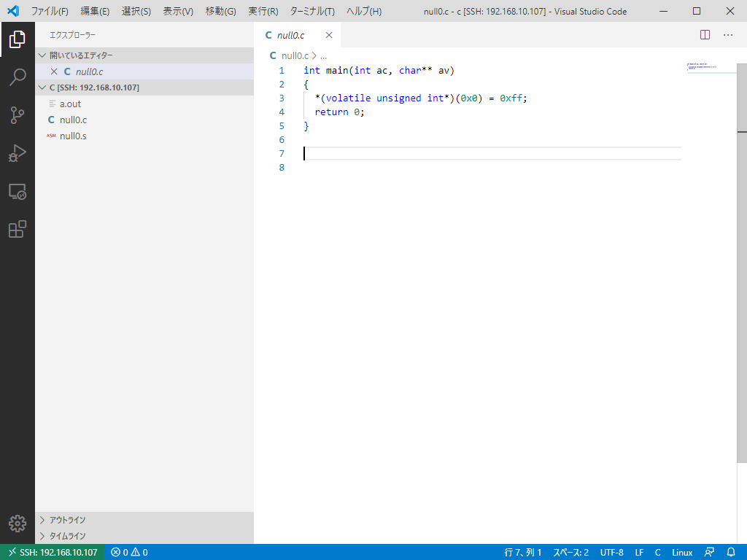Open null0.s in the file explorer

(x=73, y=136)
